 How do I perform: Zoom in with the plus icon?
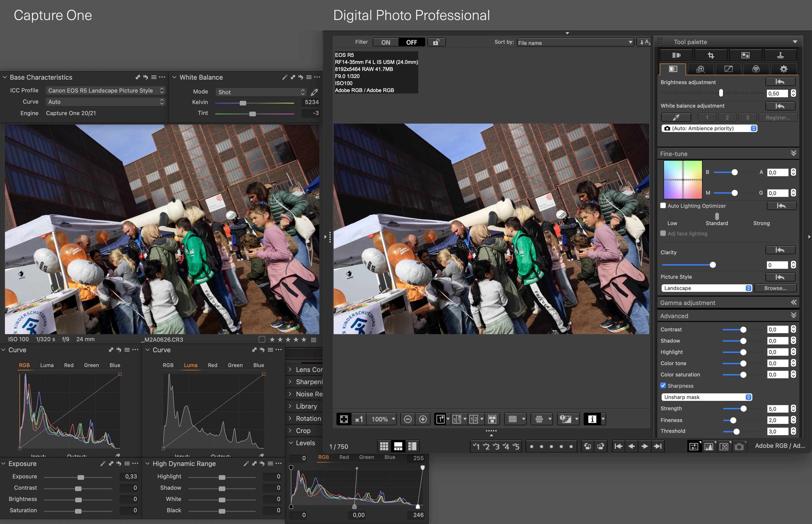click(x=423, y=419)
